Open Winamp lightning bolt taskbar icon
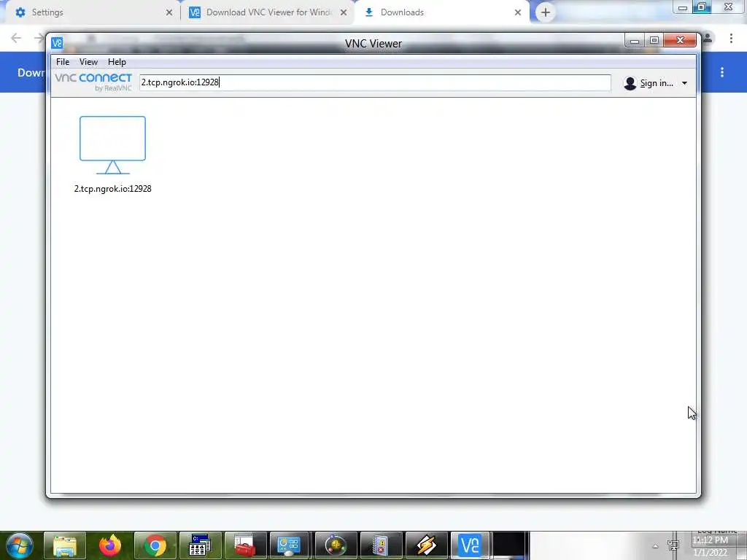 [x=426, y=545]
